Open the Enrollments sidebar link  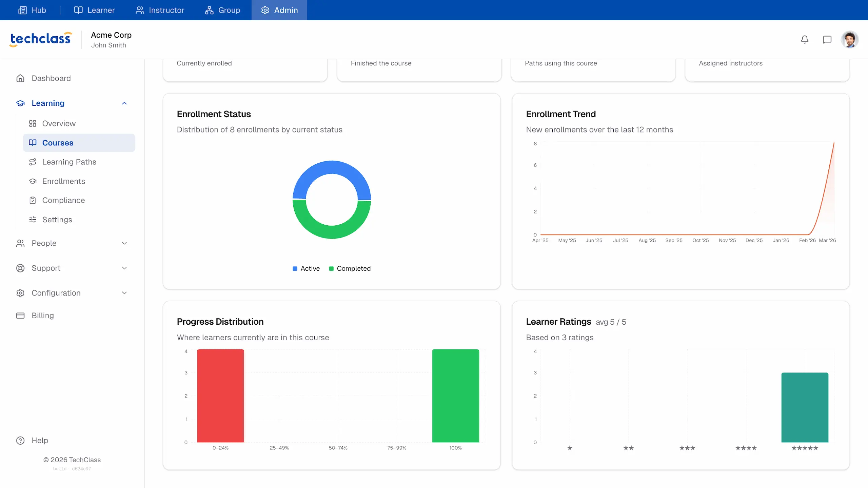63,181
